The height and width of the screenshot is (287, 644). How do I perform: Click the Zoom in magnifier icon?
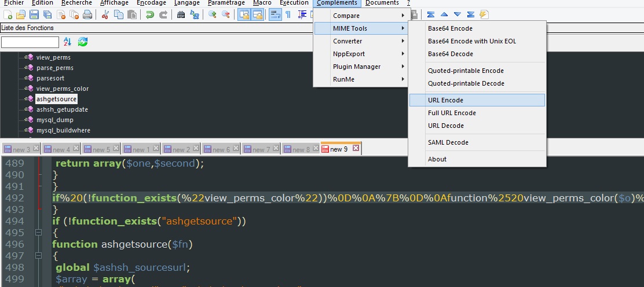point(213,15)
